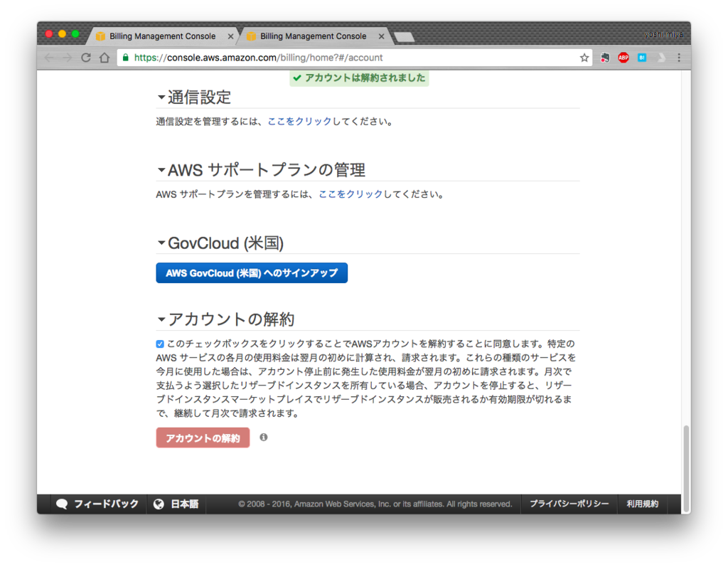This screenshot has height=567, width=728.
Task: Click the gray arrow extension icon
Action: pyautogui.click(x=661, y=58)
